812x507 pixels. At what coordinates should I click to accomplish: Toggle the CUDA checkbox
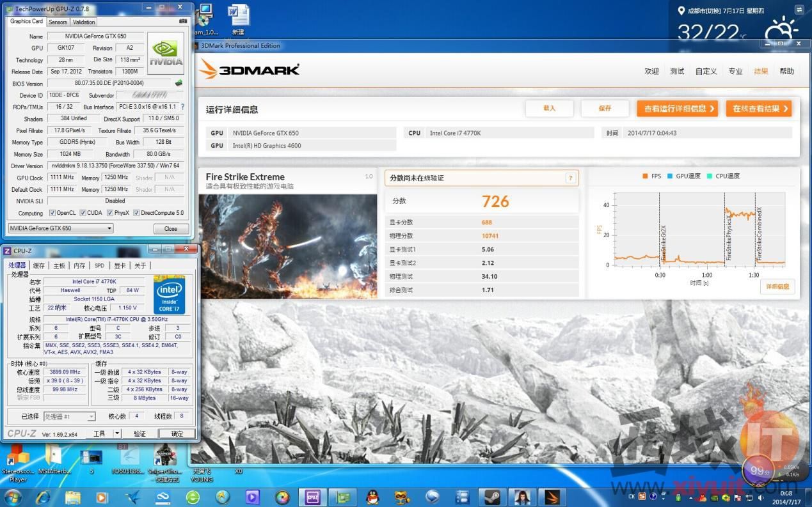click(x=83, y=213)
